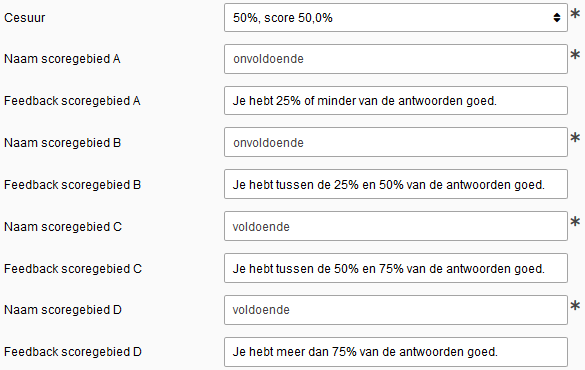Viewport: 585px width, 370px height.
Task: Click the asterisk beside Naam scoregebied A field
Action: [575, 55]
